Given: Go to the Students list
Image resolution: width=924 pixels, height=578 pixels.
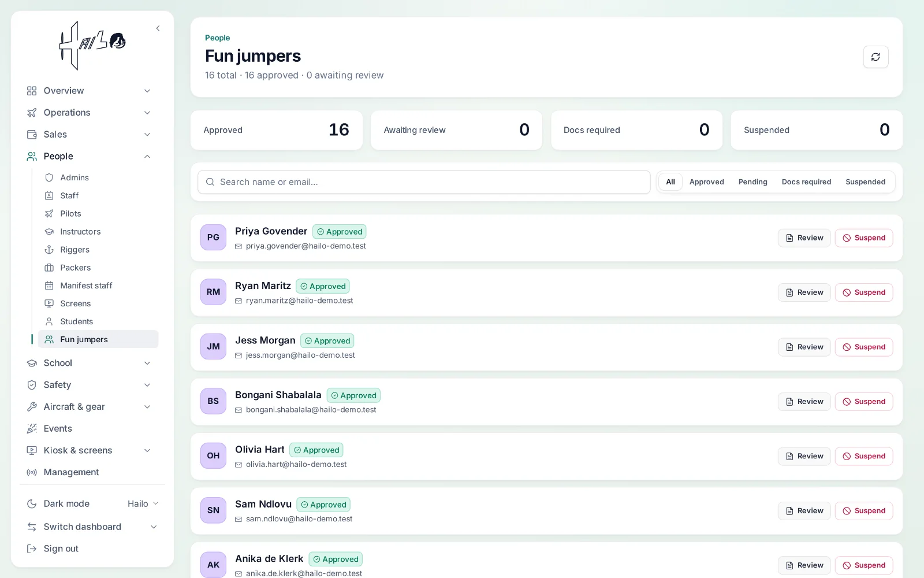Looking at the screenshot, I should coord(98,321).
